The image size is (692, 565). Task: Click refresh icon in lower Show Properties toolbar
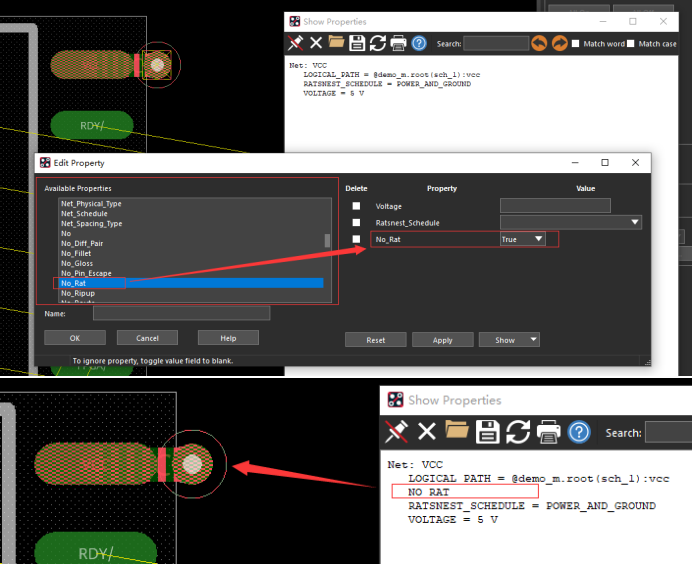518,432
